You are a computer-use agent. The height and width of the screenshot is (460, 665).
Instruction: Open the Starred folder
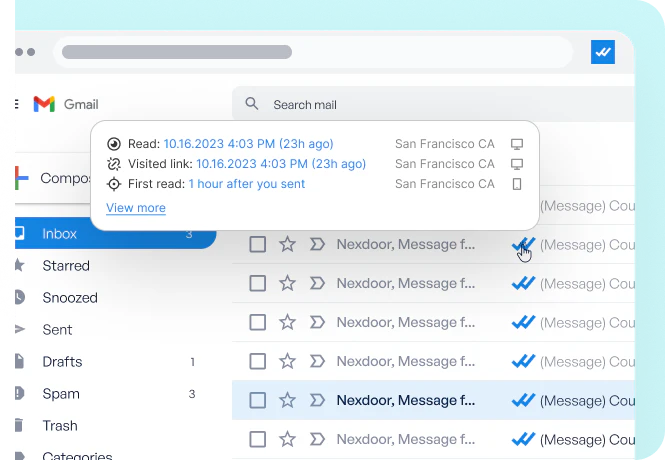pos(66,266)
